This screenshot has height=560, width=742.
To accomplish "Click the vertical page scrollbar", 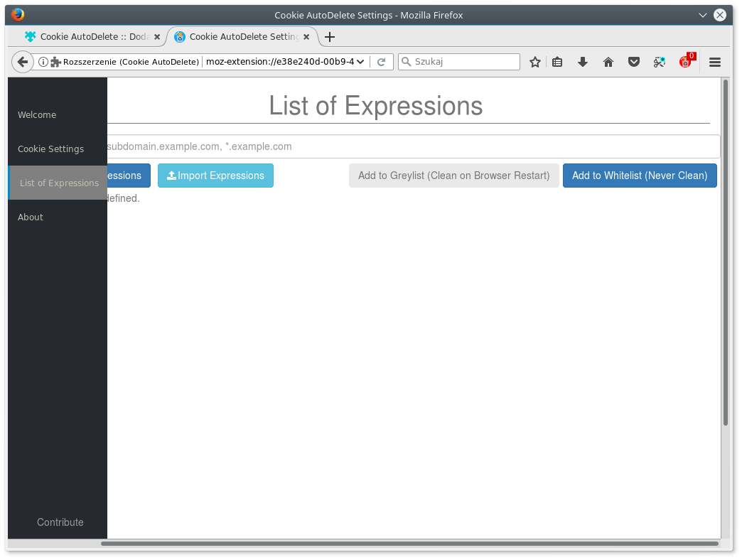I will tap(725, 253).
